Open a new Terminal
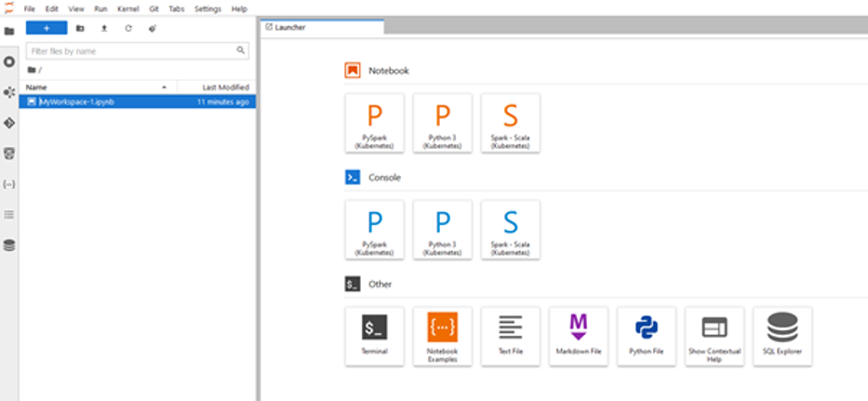 click(374, 336)
